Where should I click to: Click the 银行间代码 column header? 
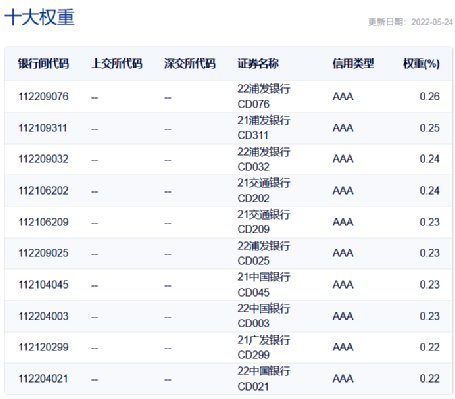click(x=43, y=63)
